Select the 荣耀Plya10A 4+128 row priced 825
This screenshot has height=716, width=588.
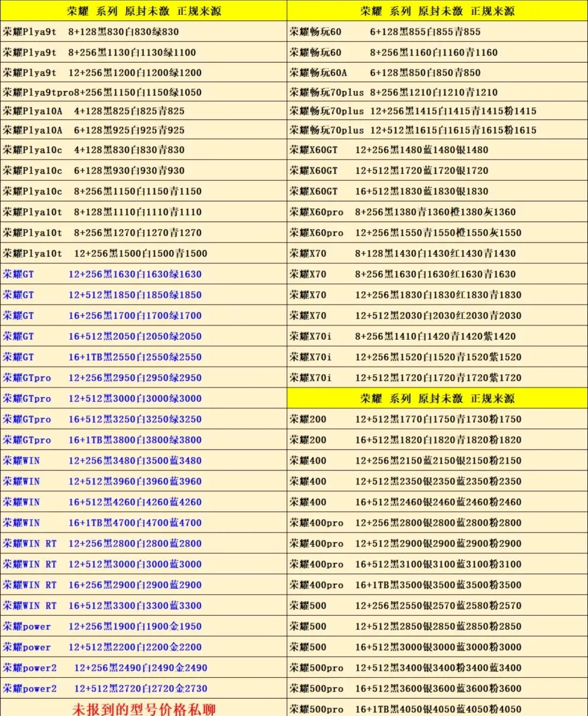click(x=144, y=111)
